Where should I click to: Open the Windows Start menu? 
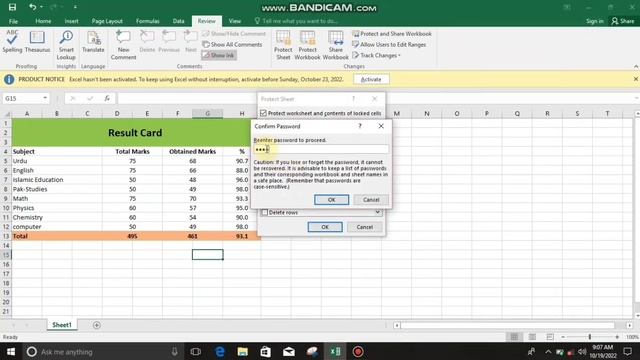click(x=11, y=351)
